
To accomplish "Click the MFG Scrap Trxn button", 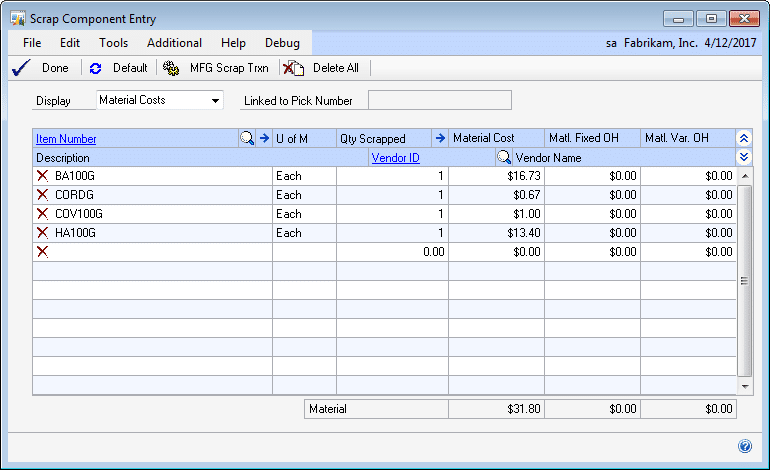I will (217, 68).
